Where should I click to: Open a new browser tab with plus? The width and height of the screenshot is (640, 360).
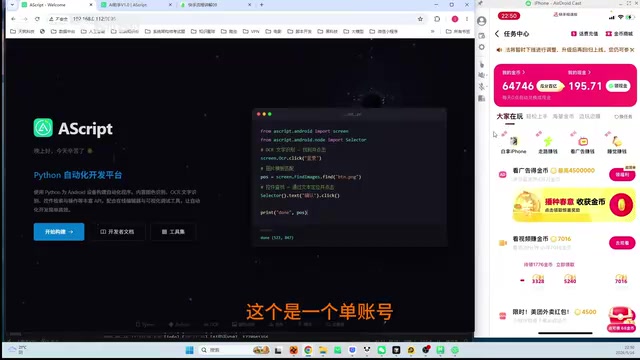pyautogui.click(x=262, y=5)
